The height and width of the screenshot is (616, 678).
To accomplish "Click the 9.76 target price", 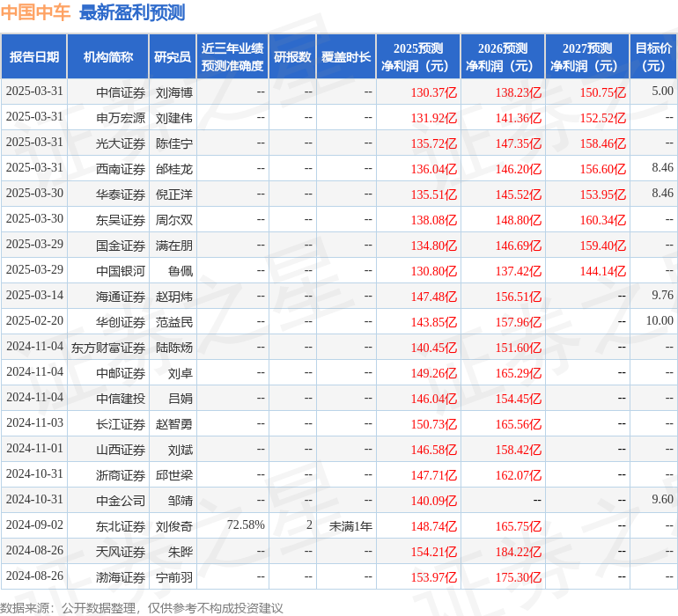I will tap(662, 295).
